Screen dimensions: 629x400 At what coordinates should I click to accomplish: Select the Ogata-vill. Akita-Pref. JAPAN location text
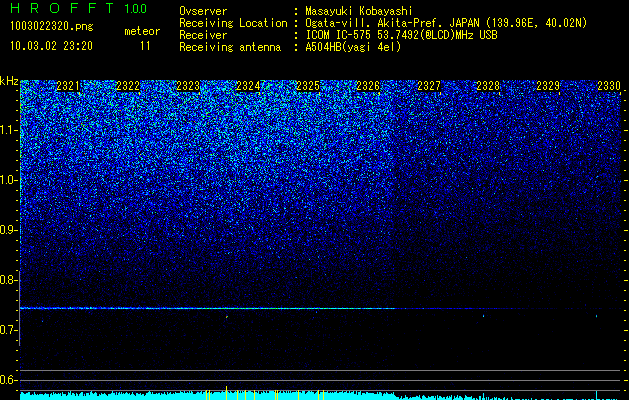point(446,23)
